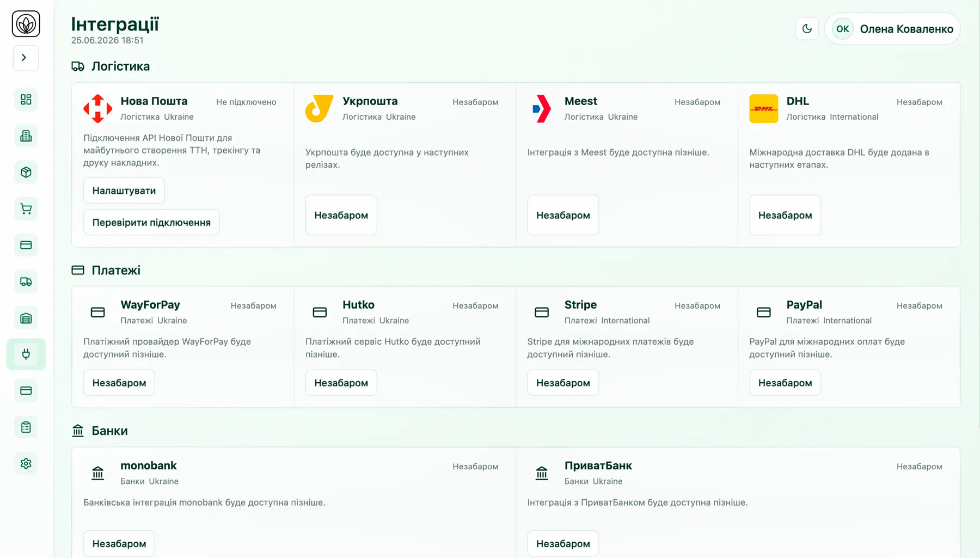
Task: Click the Нова Пошта title
Action: 154,101
